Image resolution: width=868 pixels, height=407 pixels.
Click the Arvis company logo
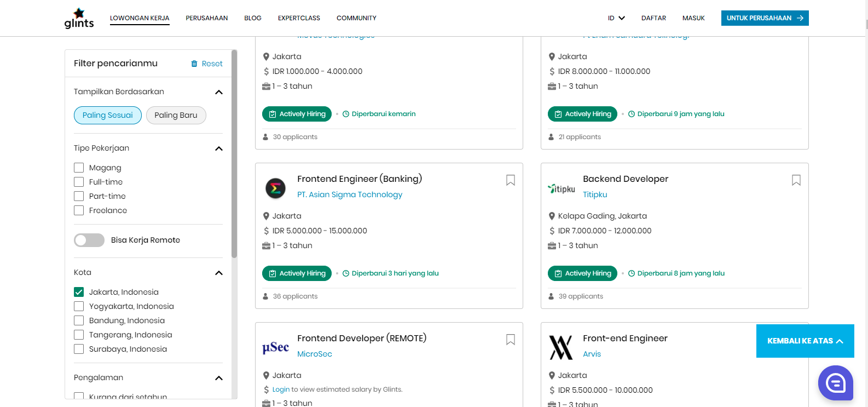[561, 347]
